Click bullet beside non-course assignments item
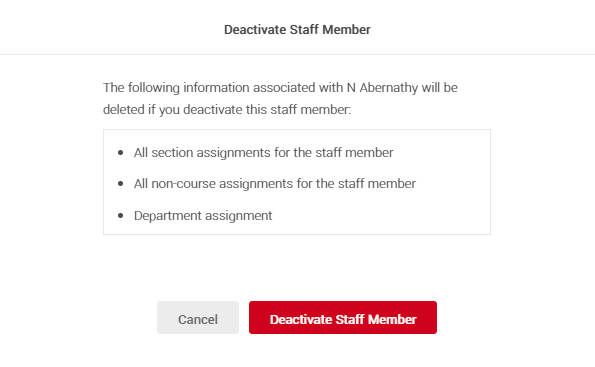595x367 pixels. click(x=121, y=184)
